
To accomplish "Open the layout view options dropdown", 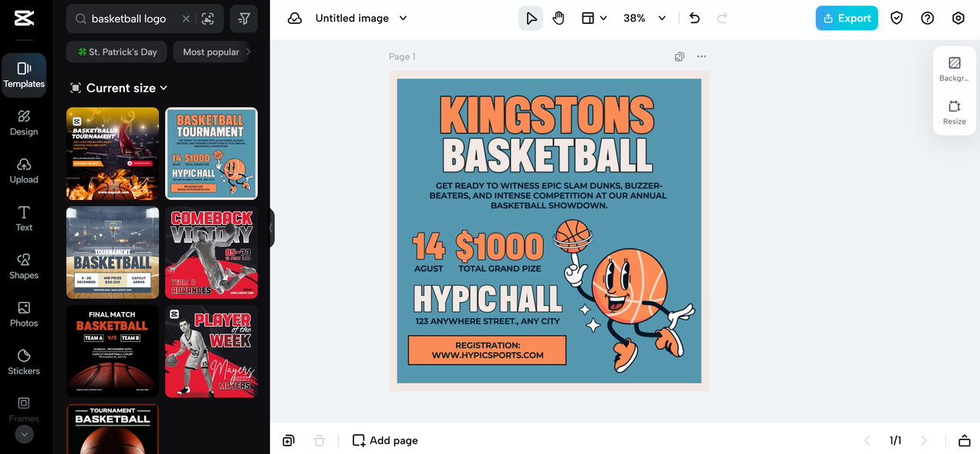I will 594,19.
